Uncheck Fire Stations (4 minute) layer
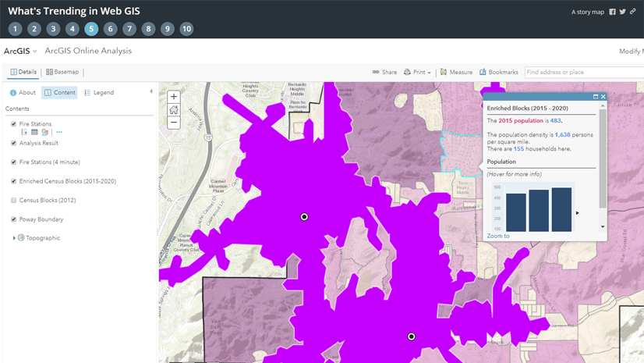This screenshot has height=363, width=644. pyautogui.click(x=13, y=162)
